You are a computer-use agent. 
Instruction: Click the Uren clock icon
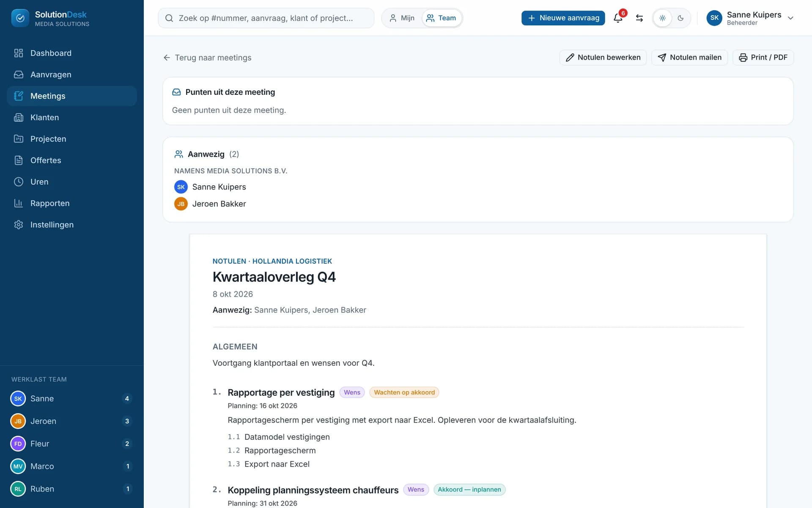pos(19,182)
